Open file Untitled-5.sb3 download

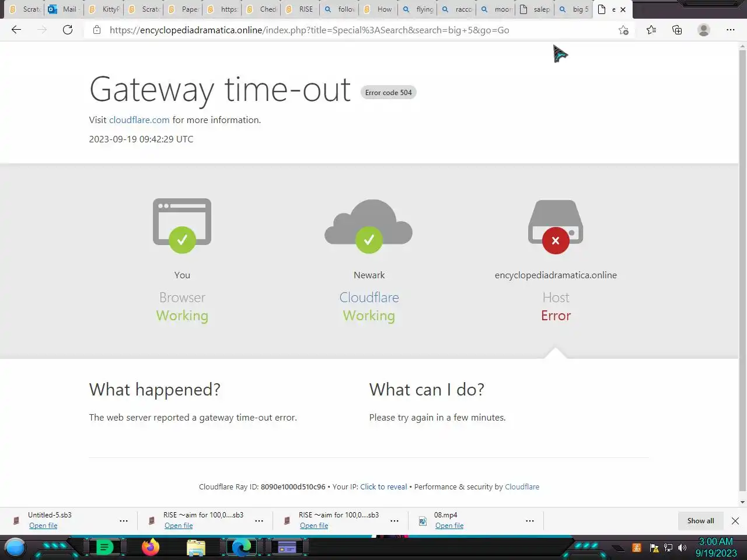pos(43,526)
